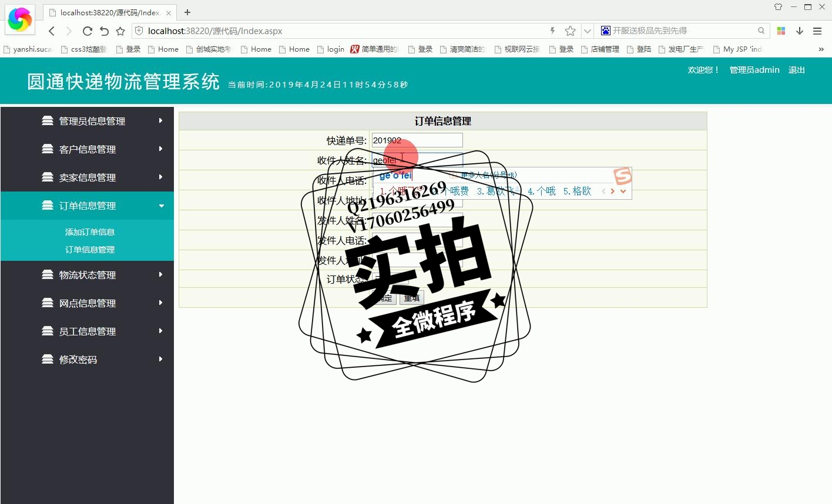
Task: Expand 客户信息管理 menu
Action: [87, 149]
